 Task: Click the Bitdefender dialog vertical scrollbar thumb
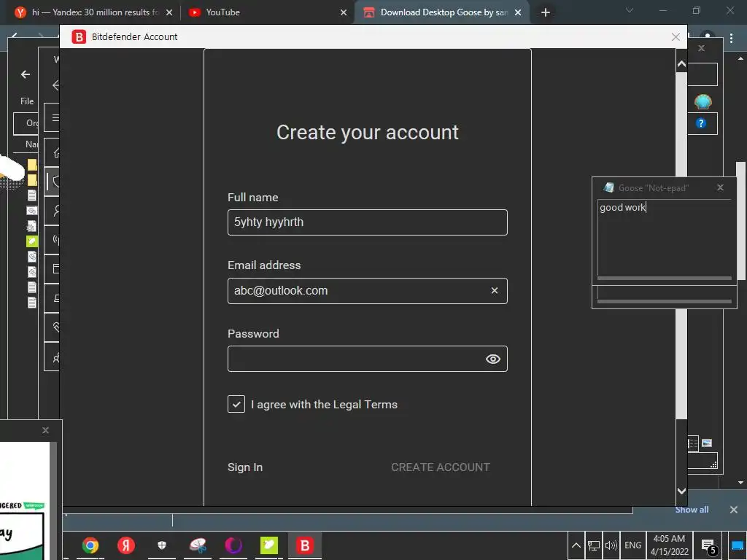681,246
